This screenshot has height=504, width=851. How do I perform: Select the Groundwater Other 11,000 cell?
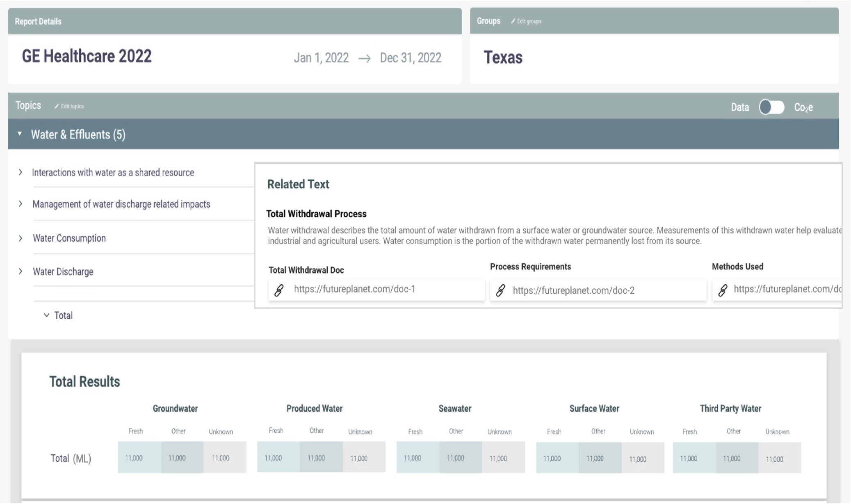(x=182, y=458)
